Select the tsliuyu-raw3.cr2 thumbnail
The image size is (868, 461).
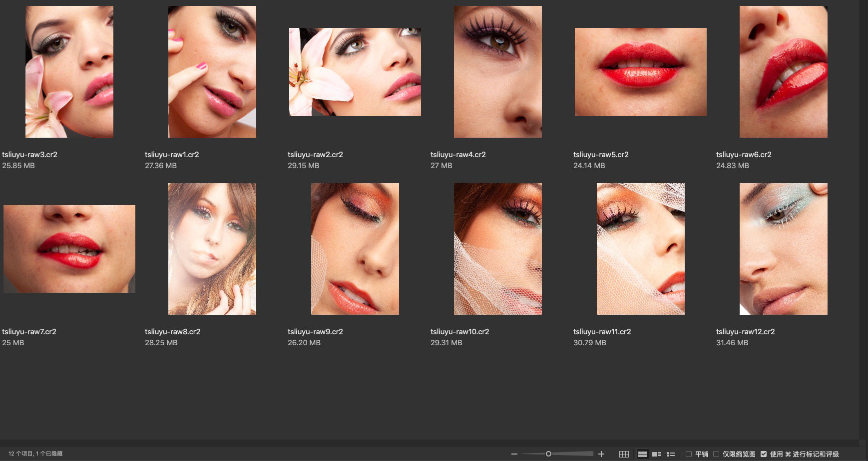[x=69, y=72]
